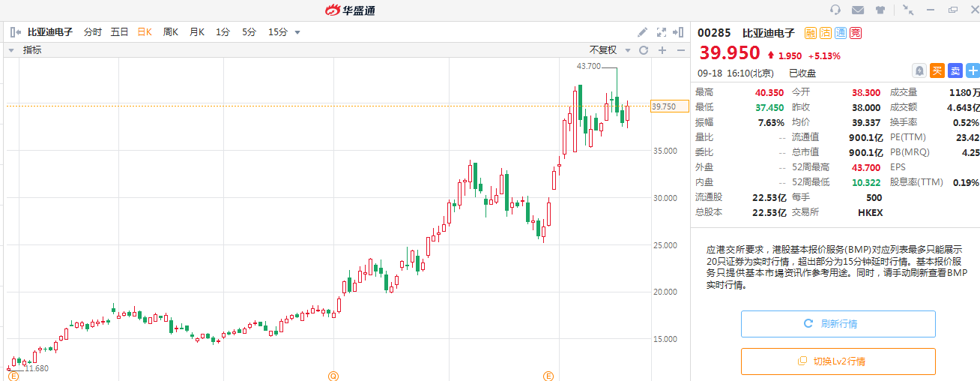
Task: Expand more time periods dropdown arrow
Action: [297, 32]
